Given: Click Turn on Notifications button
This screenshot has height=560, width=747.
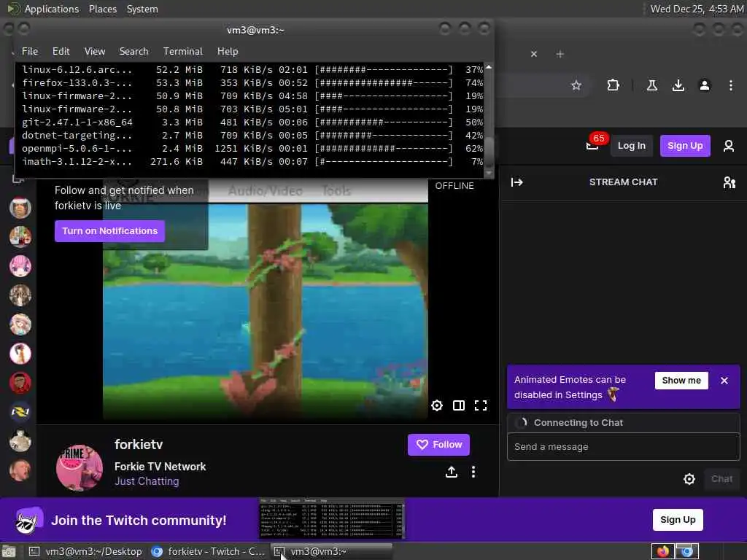Looking at the screenshot, I should 109,231.
